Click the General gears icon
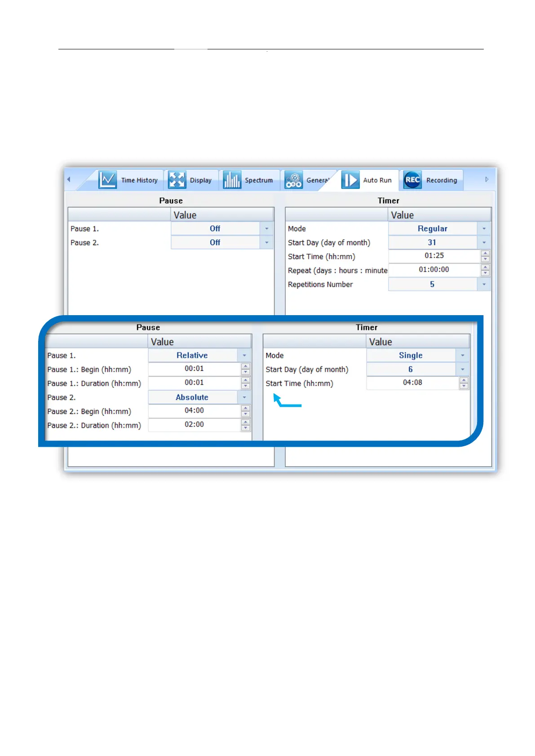The height and width of the screenshot is (756, 535). (294, 180)
